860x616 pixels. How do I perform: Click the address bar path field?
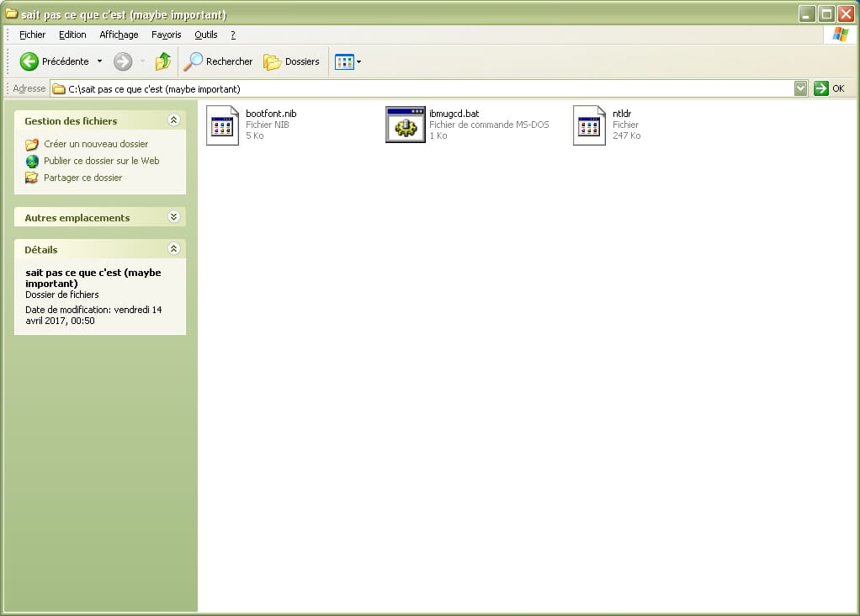click(421, 88)
